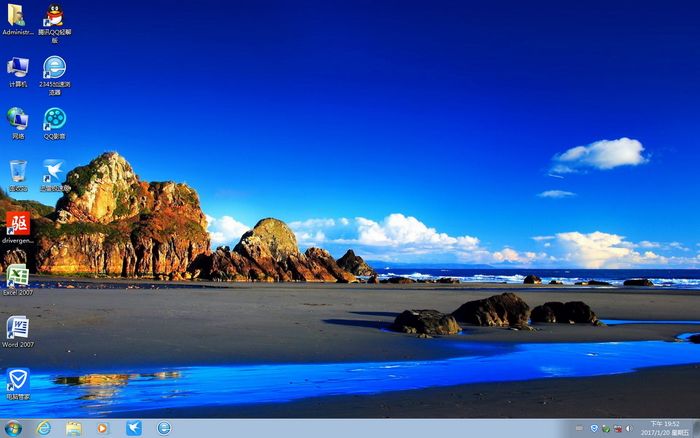Click the blue shield tray icon
This screenshot has height=438, width=700.
(x=593, y=428)
